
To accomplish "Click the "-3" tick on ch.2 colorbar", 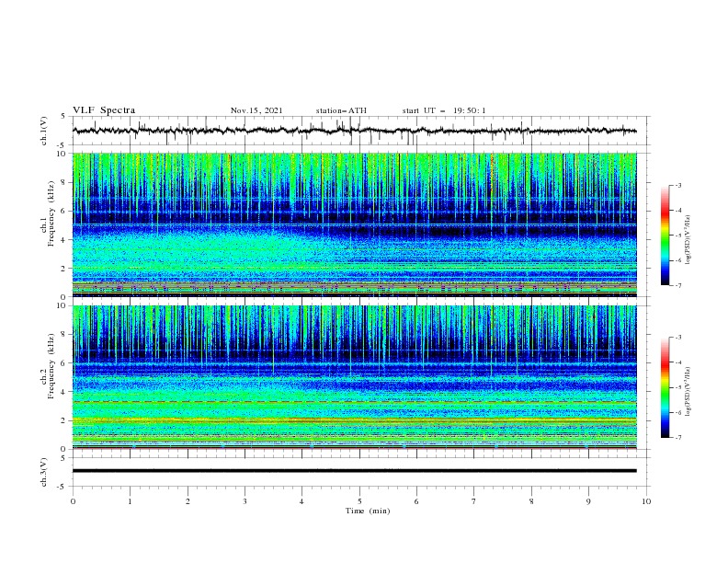I will (x=677, y=338).
